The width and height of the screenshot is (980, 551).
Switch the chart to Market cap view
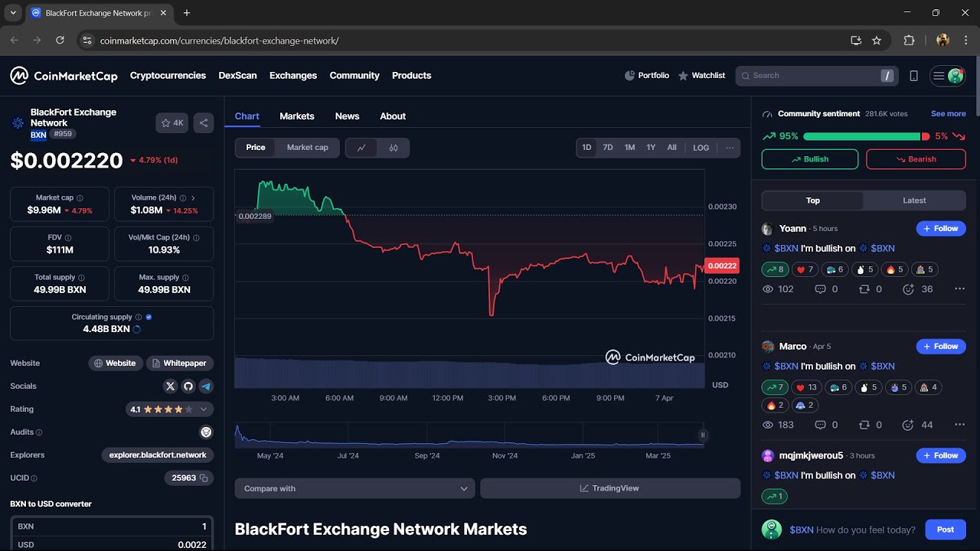308,148
